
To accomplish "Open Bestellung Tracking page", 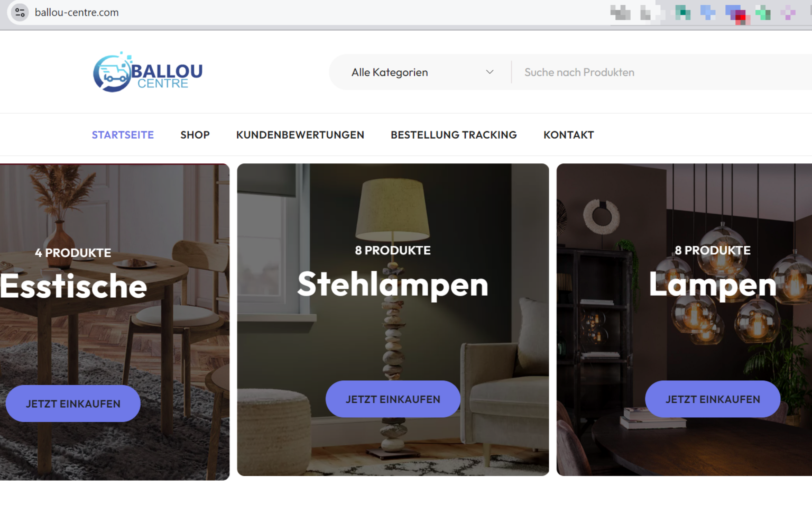I will 454,135.
